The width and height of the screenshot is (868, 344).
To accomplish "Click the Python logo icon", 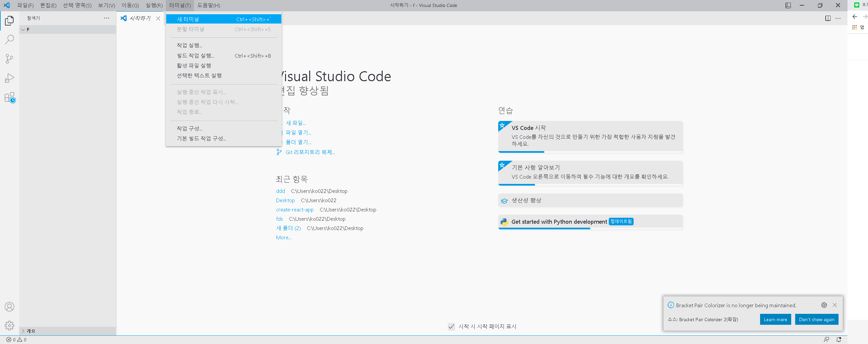I will point(504,222).
